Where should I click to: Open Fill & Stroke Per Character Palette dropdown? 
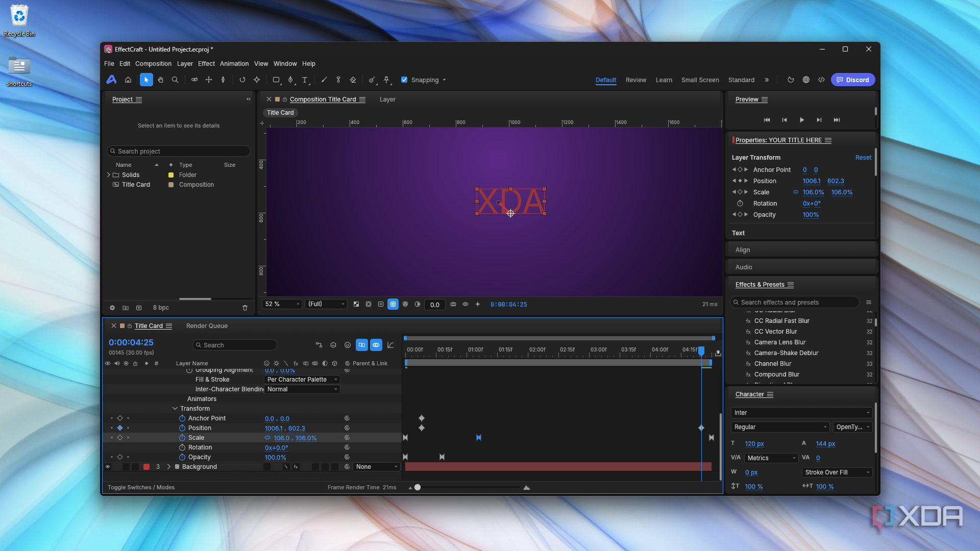(x=302, y=380)
